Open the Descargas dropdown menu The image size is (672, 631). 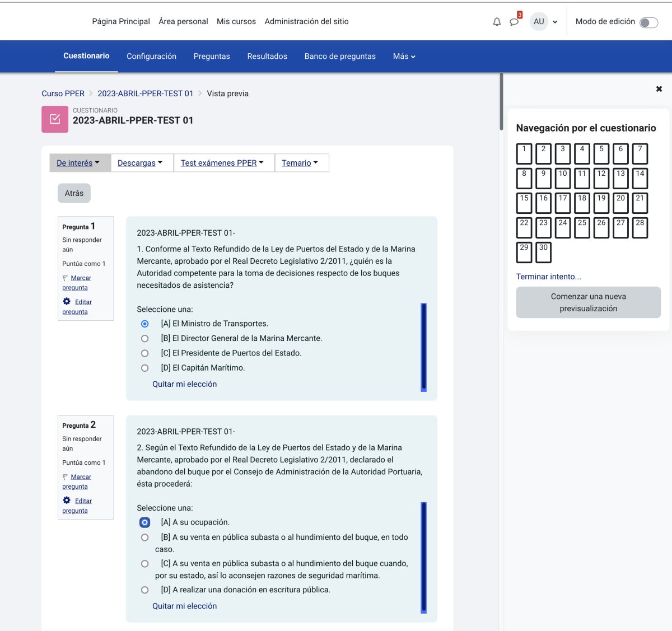(140, 163)
